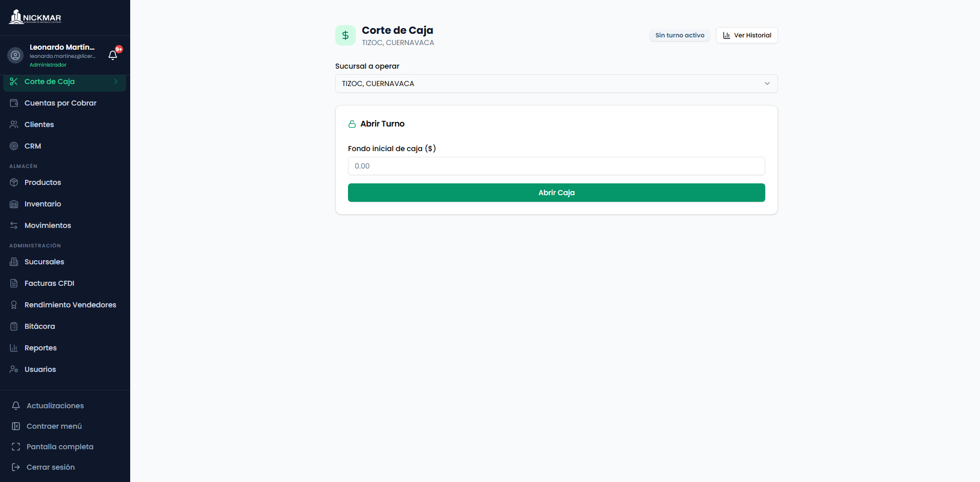
Task: Click the Usuarios icon in sidebar
Action: click(x=14, y=369)
